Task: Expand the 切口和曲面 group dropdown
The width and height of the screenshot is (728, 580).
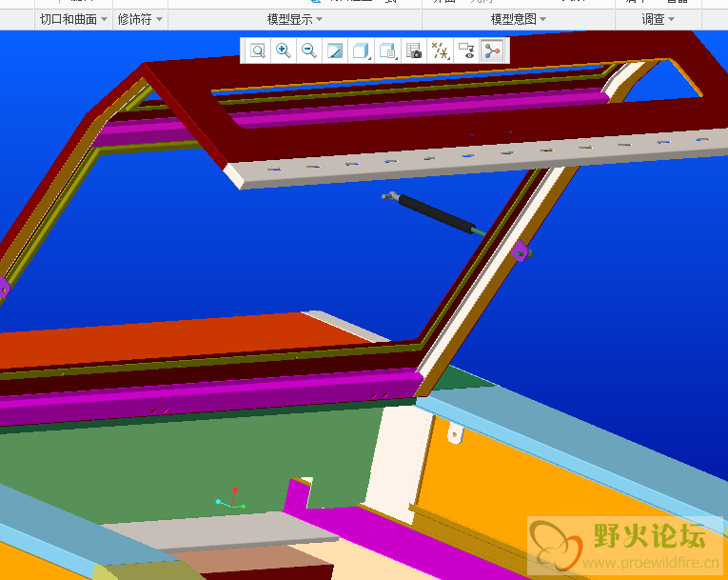Action: coord(73,19)
